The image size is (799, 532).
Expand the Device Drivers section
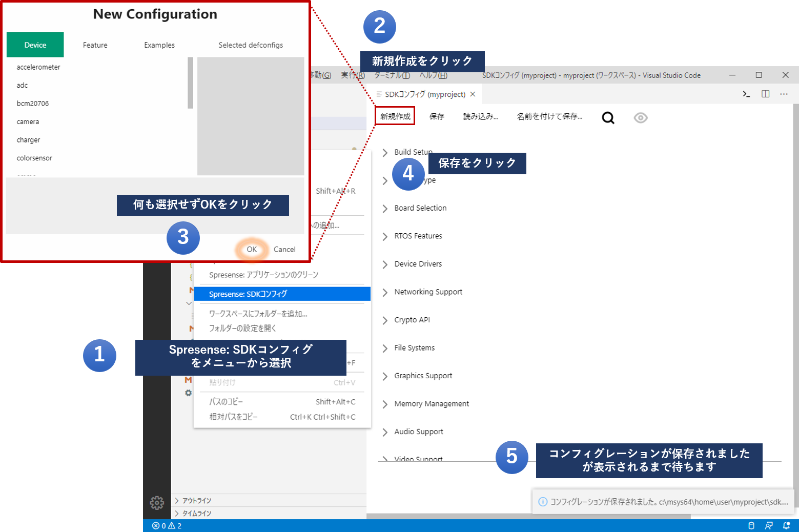point(418,264)
